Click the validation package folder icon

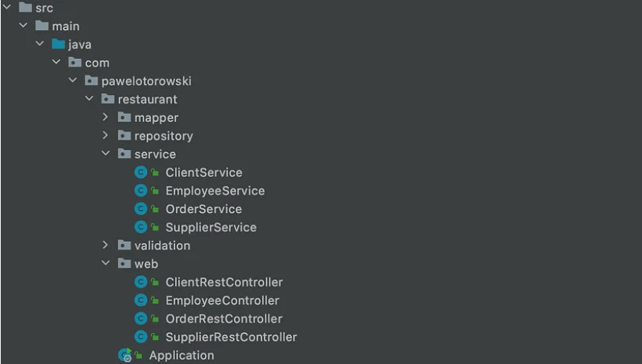tap(124, 246)
